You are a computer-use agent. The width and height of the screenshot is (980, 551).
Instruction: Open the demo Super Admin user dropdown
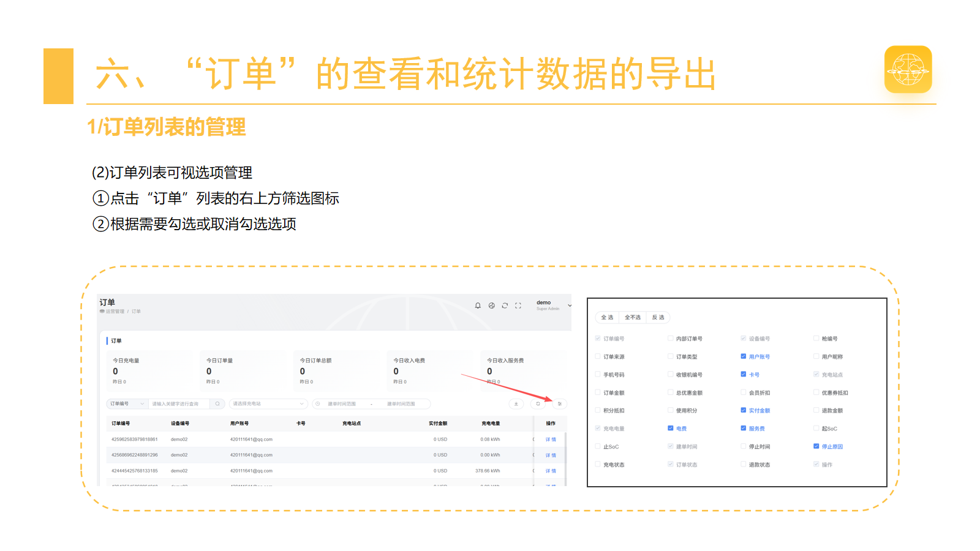click(x=554, y=305)
